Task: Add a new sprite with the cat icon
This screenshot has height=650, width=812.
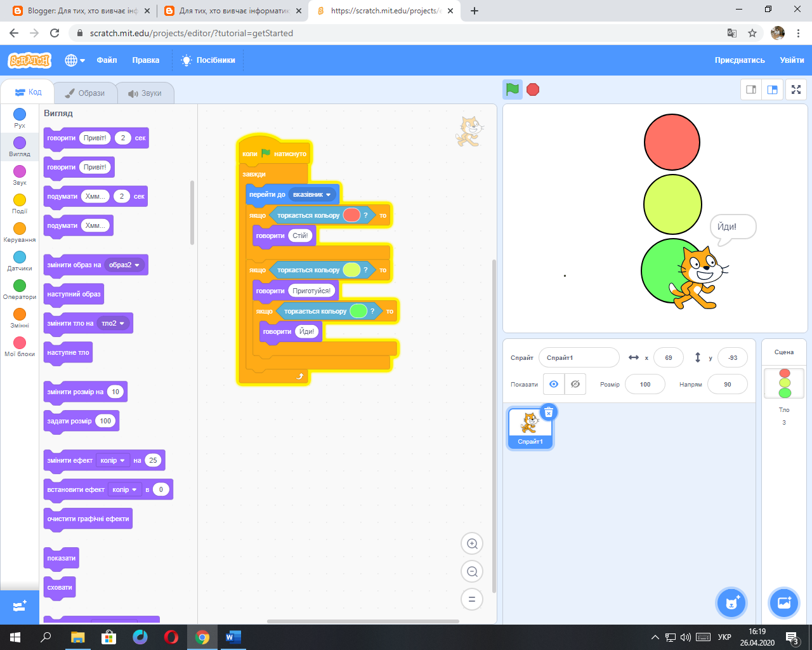Action: pos(731,602)
